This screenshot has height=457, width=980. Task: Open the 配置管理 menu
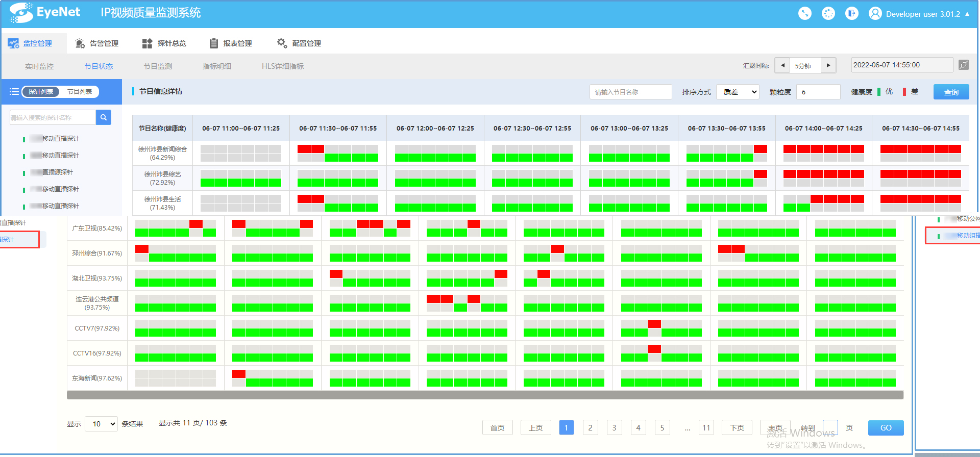click(299, 43)
